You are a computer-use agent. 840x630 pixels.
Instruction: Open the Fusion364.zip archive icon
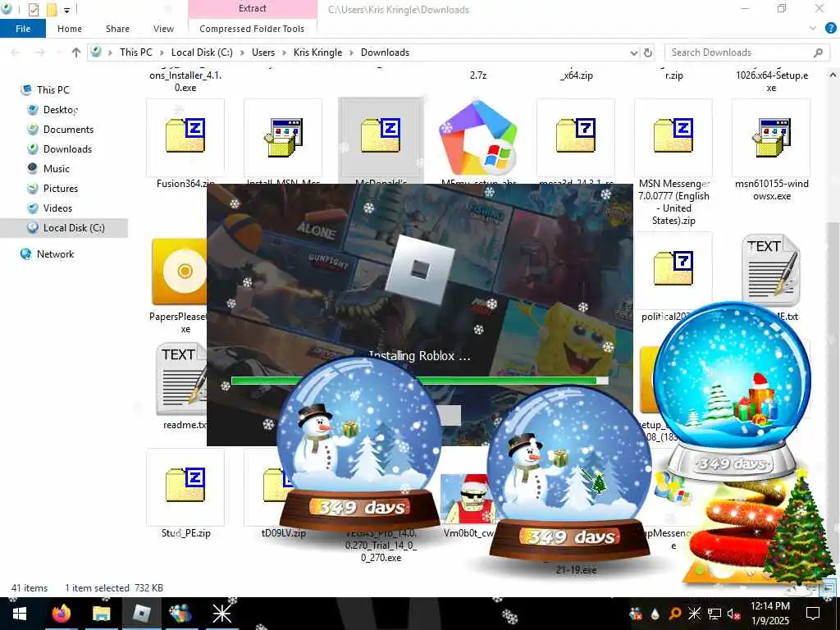tap(185, 136)
